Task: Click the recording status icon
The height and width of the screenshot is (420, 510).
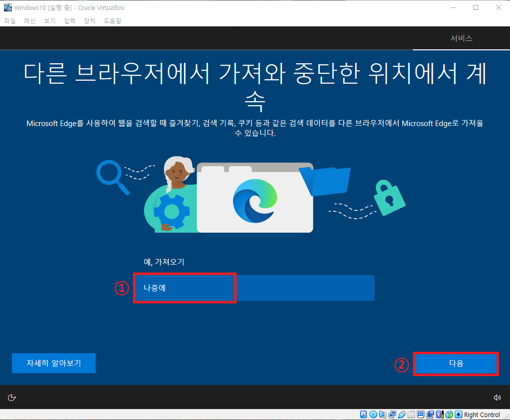Action: point(430,414)
